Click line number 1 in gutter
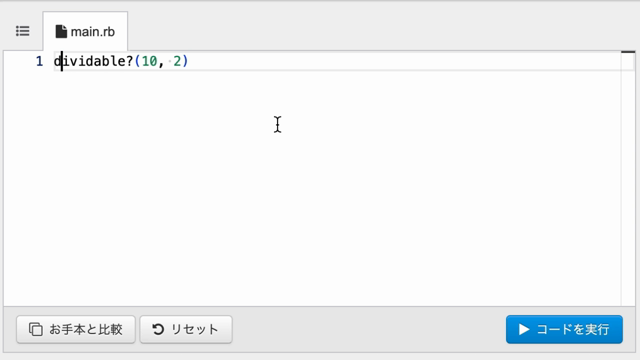Viewport: 640px width, 360px height. 39,61
